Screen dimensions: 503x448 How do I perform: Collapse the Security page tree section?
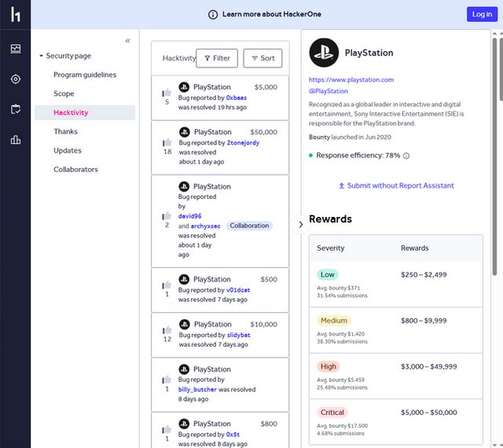41,56
